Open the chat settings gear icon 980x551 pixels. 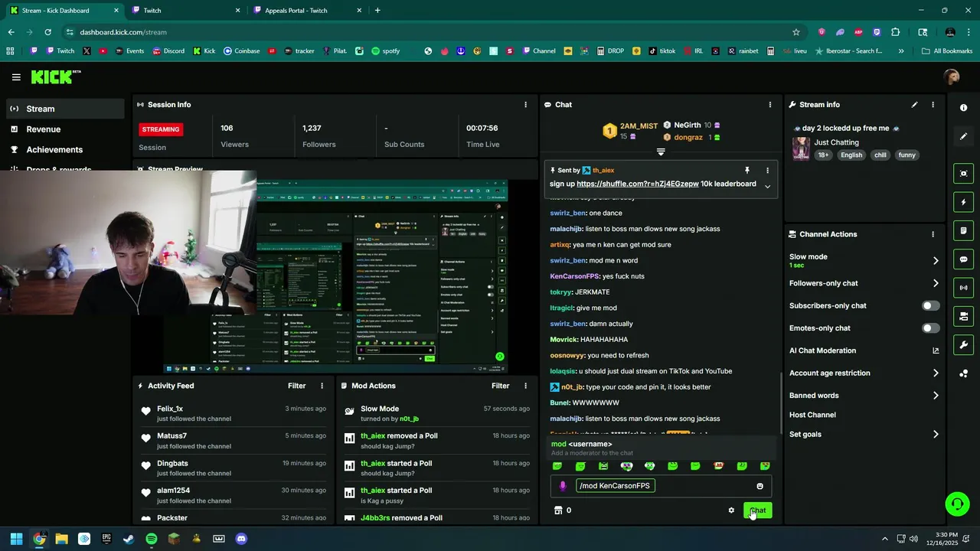pos(731,510)
